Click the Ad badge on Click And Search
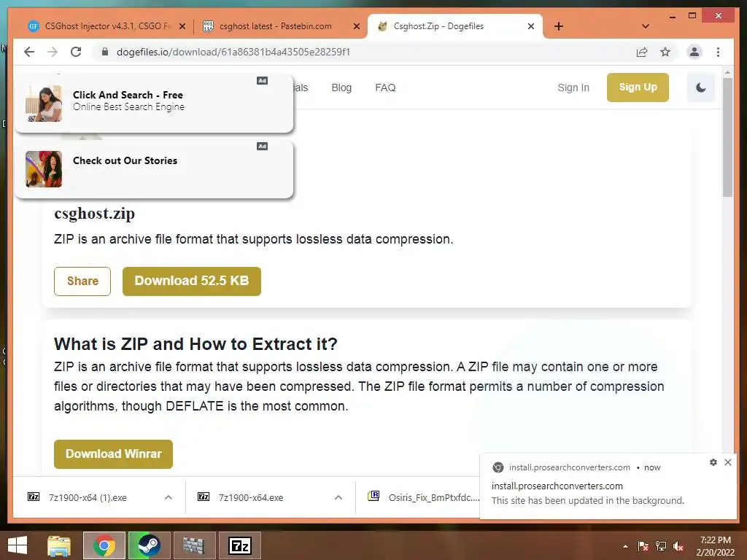This screenshot has width=747, height=560. click(x=262, y=80)
